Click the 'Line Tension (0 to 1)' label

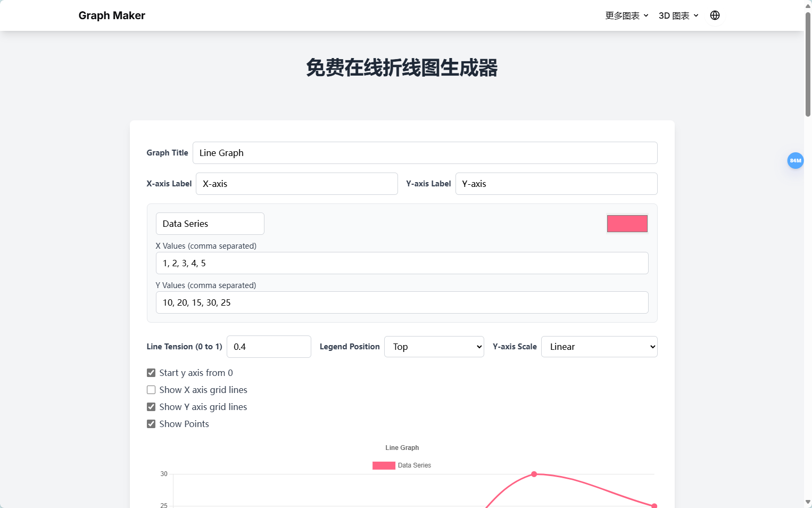point(184,347)
